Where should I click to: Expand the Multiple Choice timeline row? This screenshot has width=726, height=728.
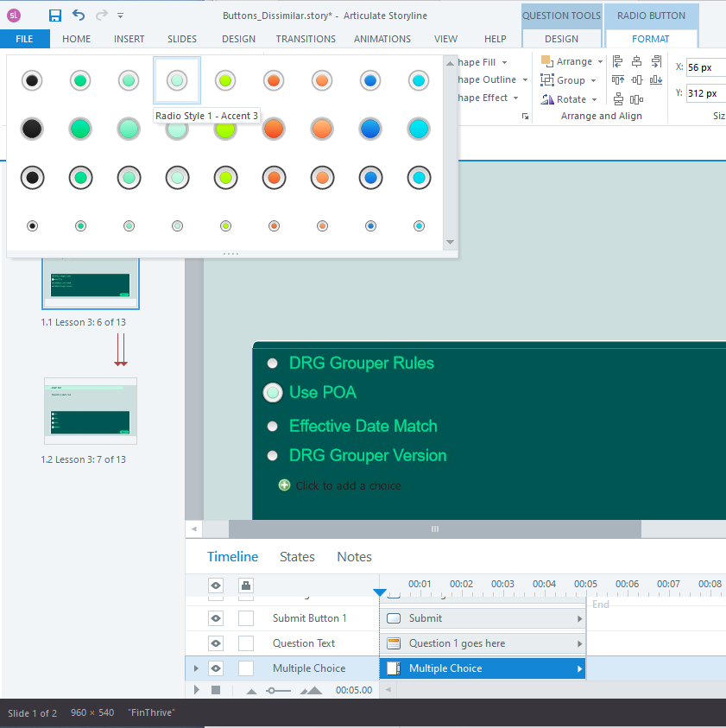pos(196,668)
